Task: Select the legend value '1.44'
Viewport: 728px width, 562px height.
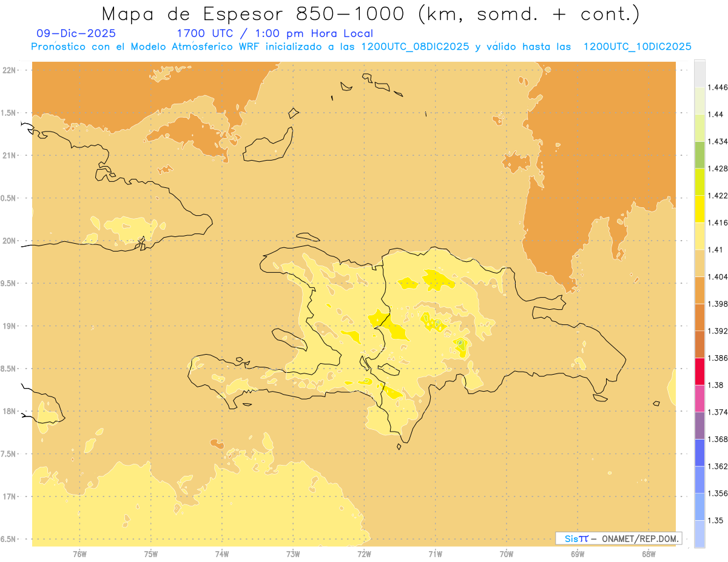Action: (716, 115)
